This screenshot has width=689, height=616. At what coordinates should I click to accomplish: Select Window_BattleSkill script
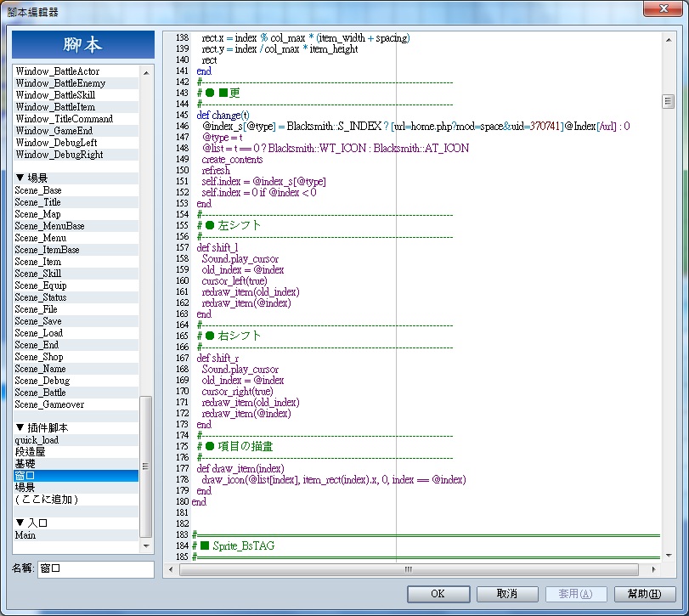pyautogui.click(x=76, y=95)
